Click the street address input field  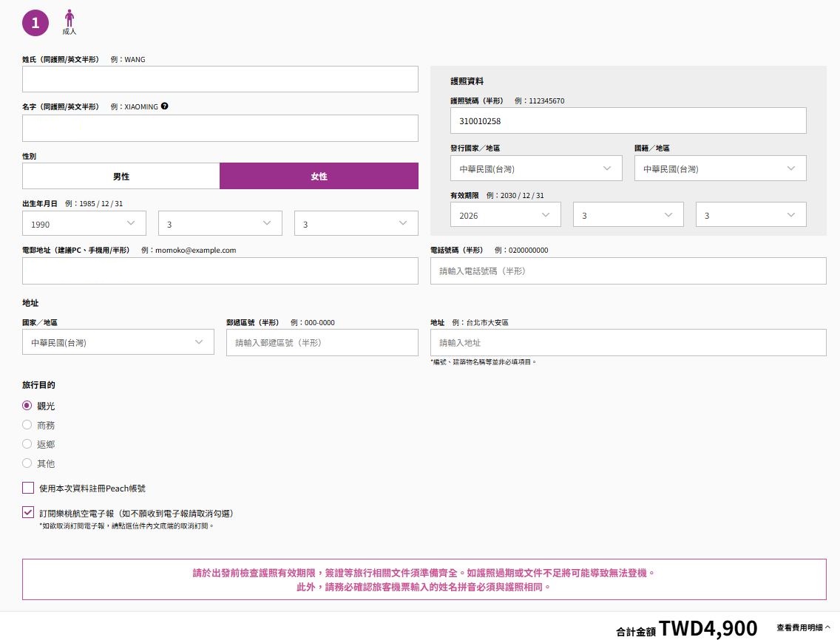(629, 342)
